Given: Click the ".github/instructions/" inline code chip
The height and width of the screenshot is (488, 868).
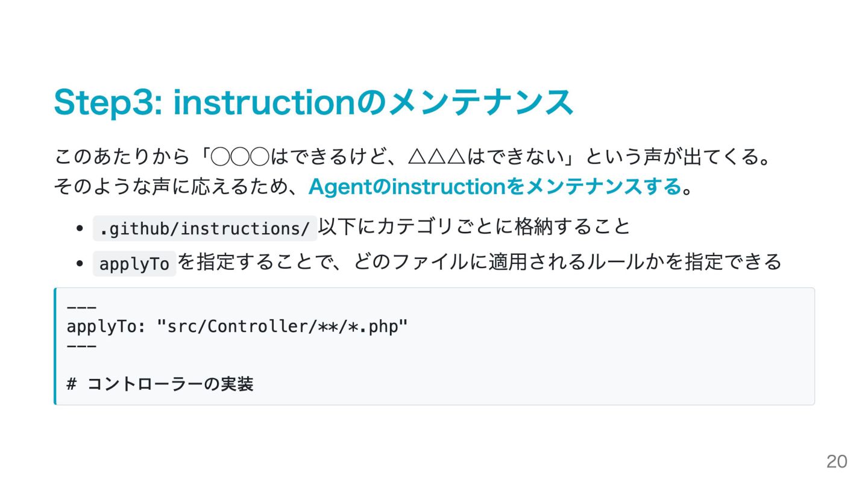Looking at the screenshot, I should point(205,228).
